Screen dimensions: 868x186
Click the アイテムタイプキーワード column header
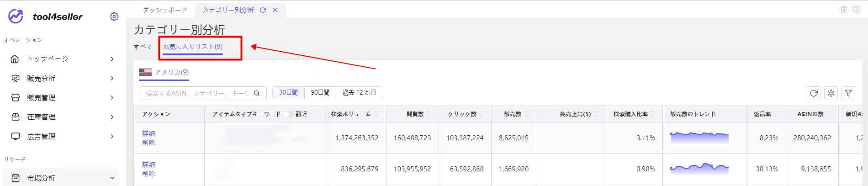(x=246, y=114)
